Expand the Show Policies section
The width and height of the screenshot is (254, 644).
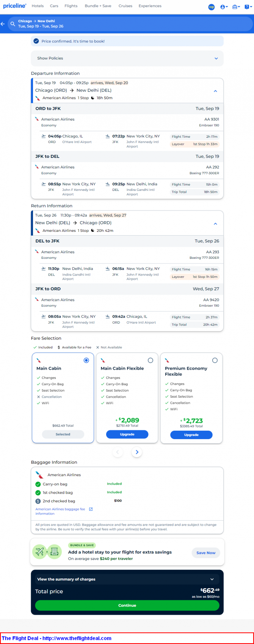[x=127, y=58]
